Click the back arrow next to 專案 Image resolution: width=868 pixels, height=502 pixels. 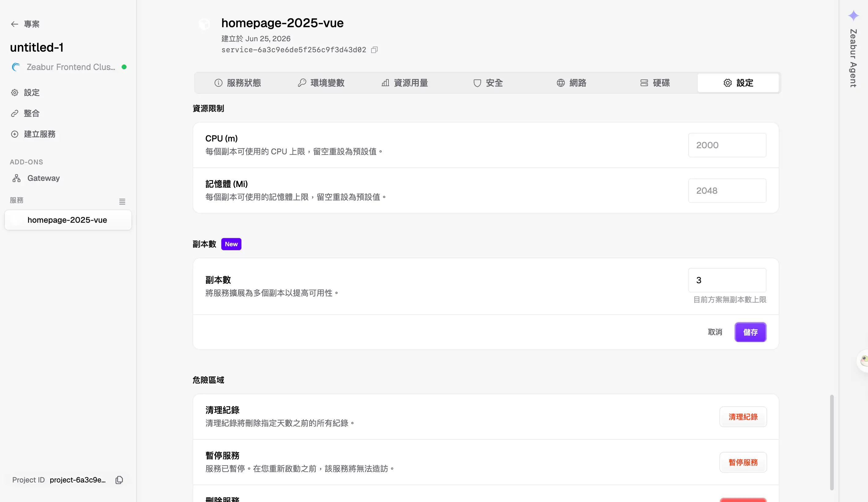[14, 24]
